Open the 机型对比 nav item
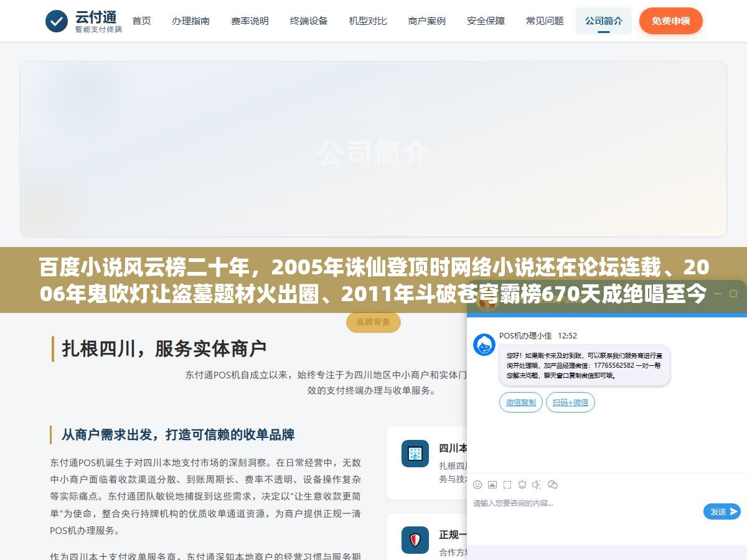 (x=368, y=21)
